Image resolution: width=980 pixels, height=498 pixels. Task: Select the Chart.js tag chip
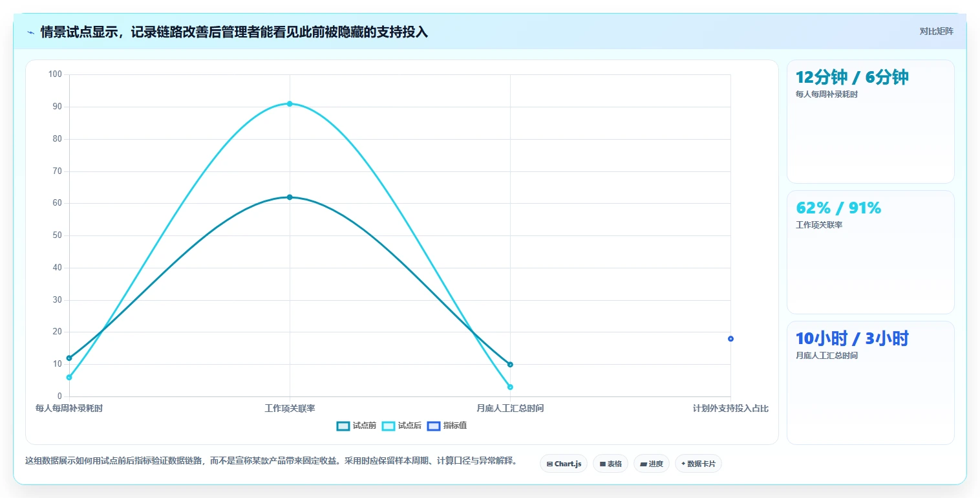click(x=564, y=464)
